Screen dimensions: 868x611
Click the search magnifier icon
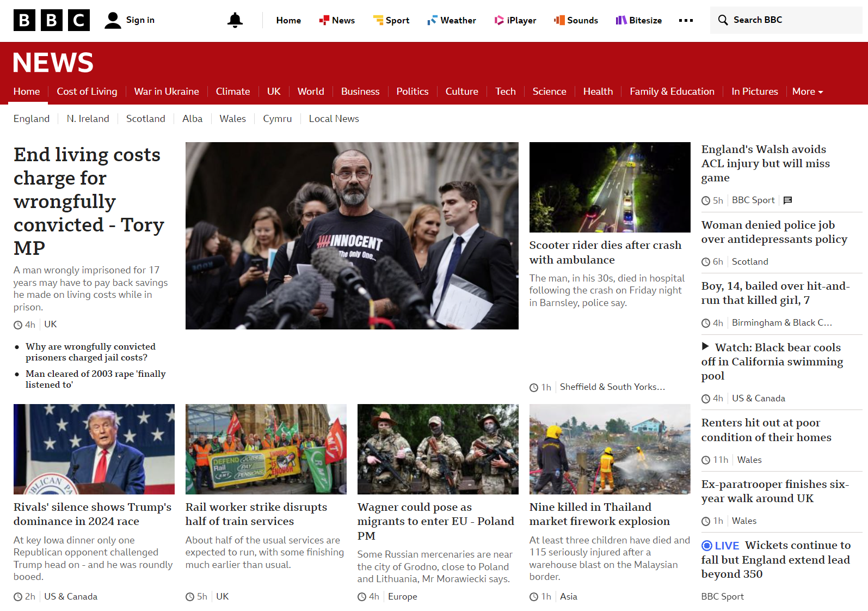tap(723, 20)
